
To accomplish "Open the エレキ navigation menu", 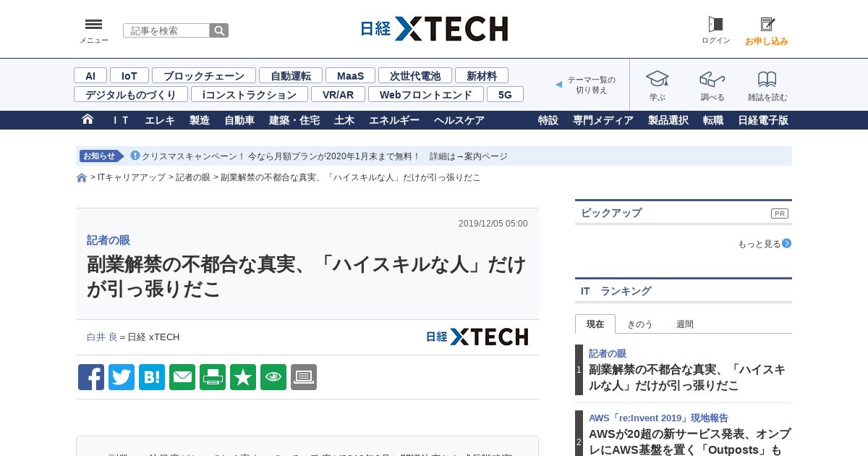I will [x=160, y=120].
